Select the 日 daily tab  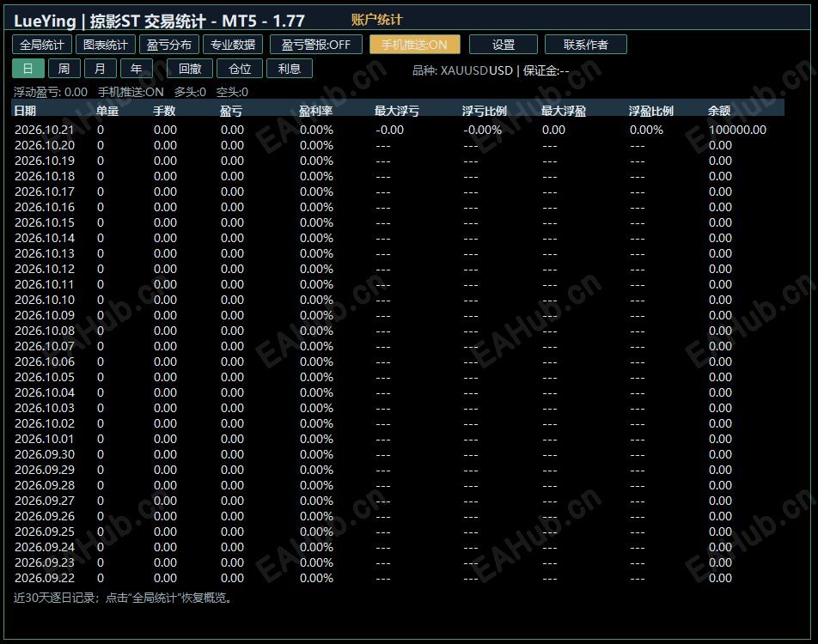(x=28, y=69)
